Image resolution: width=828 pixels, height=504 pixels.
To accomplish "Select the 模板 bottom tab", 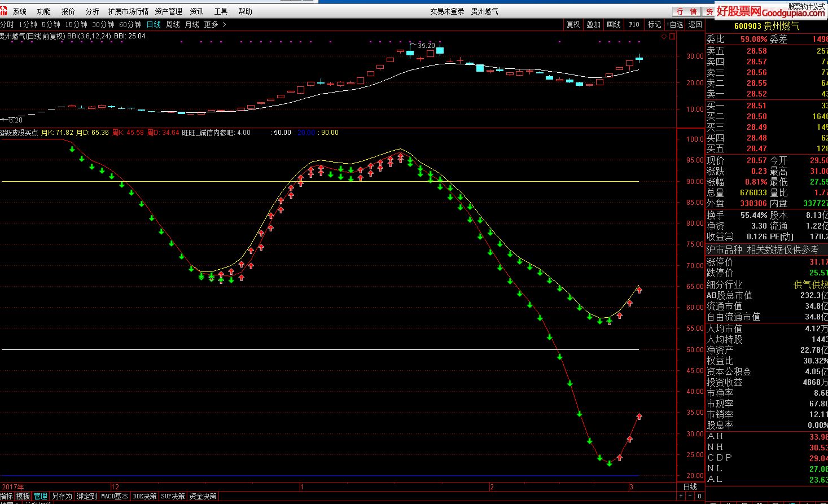I will point(23,496).
